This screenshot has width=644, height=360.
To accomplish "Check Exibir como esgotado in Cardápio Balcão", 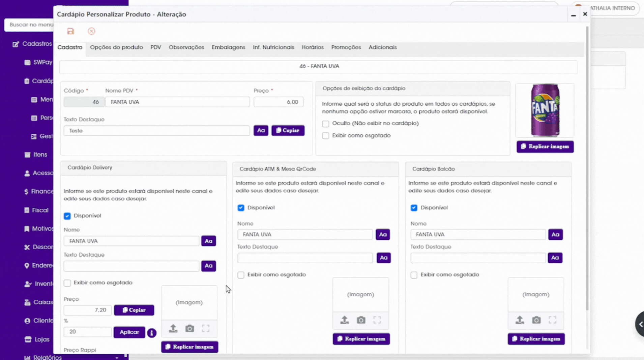I will click(414, 275).
